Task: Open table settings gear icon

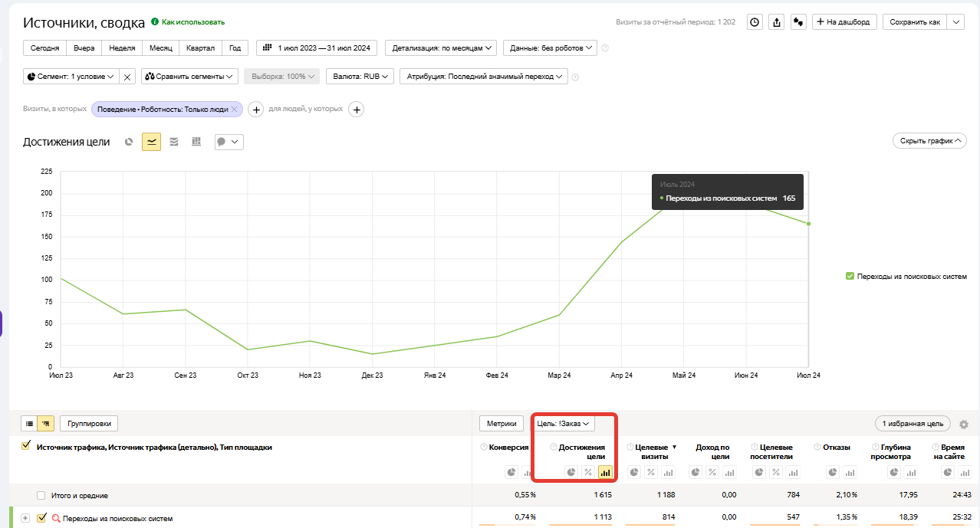Action: 964,424
